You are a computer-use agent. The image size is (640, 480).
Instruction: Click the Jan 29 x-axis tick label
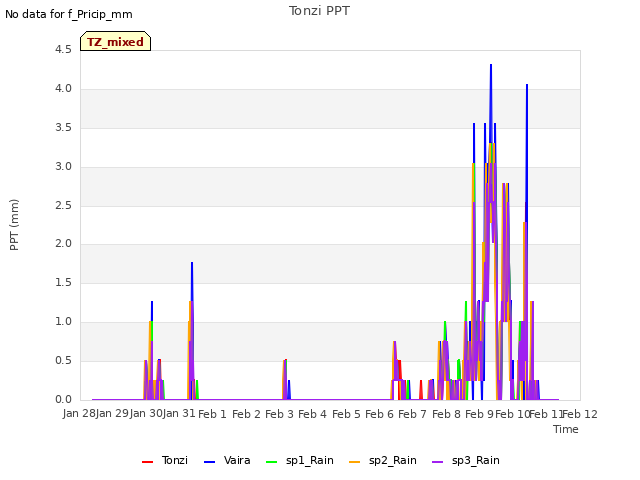112,414
